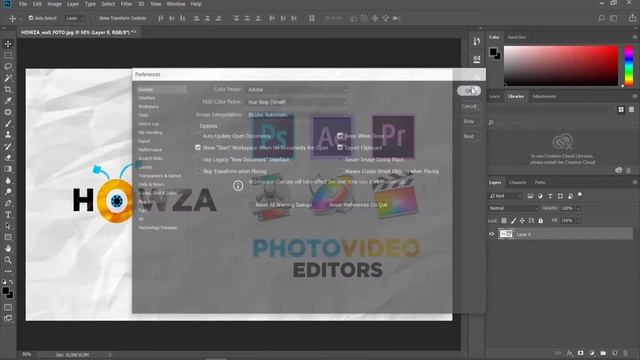Image resolution: width=640 pixels, height=360 pixels.
Task: Enable Use Legacy New Document Interface
Action: pos(198,160)
